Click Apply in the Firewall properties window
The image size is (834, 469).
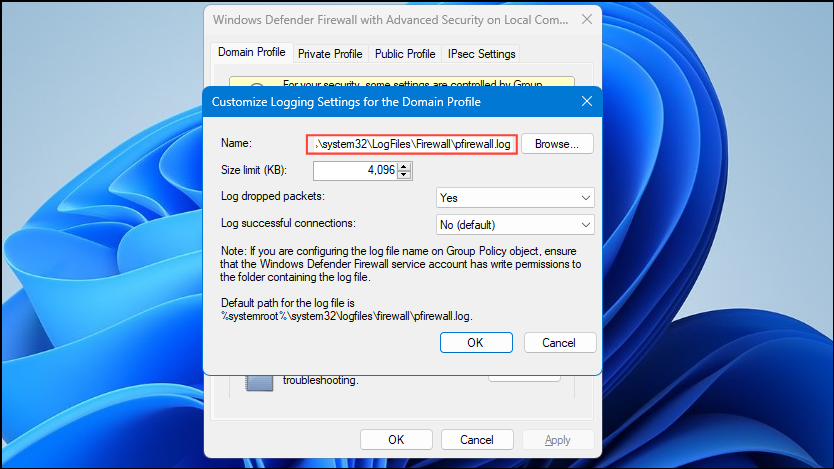(557, 440)
